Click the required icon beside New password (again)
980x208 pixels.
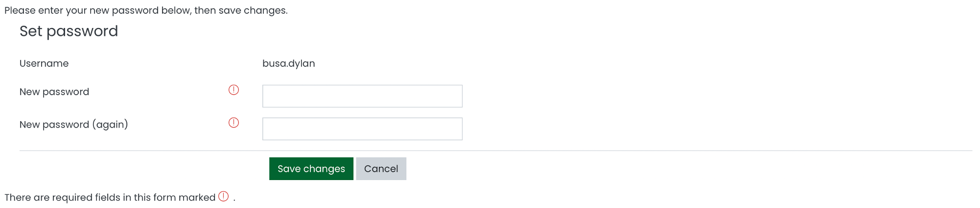233,123
